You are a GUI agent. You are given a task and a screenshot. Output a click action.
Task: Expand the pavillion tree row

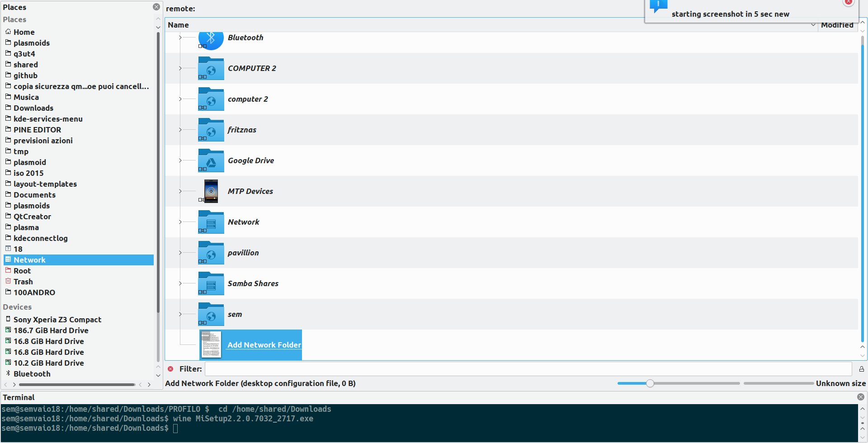pos(180,253)
